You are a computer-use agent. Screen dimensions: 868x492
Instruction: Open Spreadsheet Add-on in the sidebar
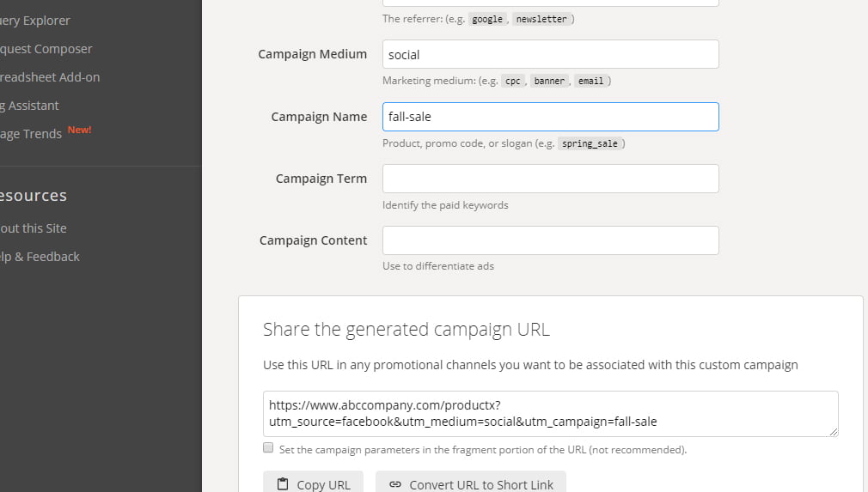(50, 77)
